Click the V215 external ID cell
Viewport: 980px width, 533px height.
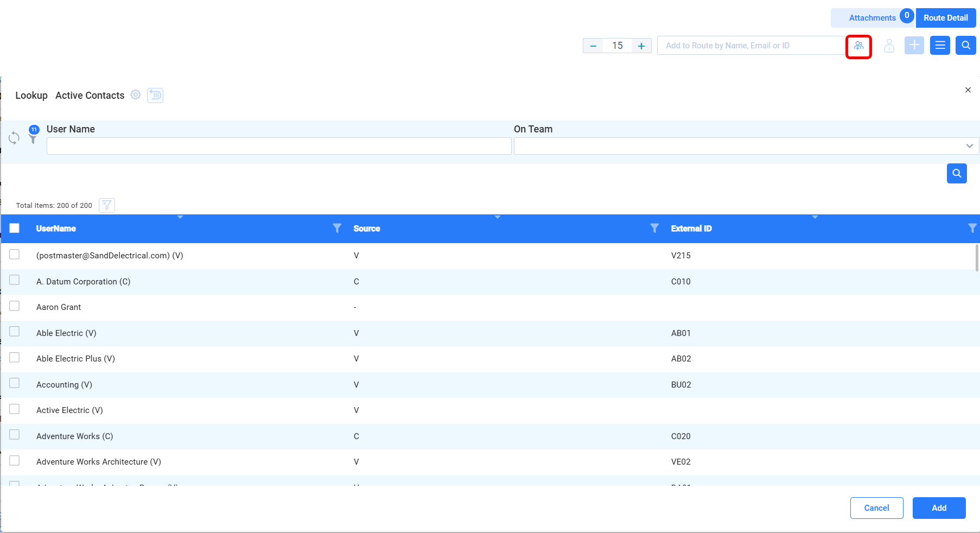click(x=681, y=256)
